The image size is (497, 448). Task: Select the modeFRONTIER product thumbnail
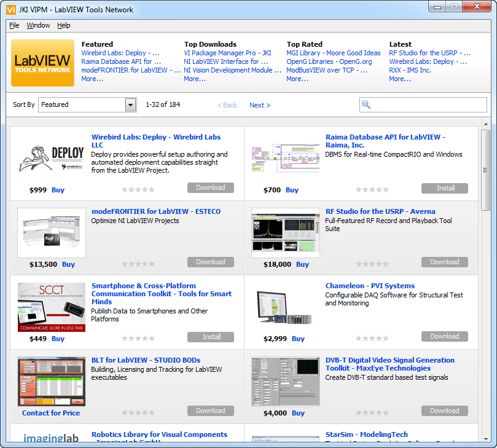(51, 233)
